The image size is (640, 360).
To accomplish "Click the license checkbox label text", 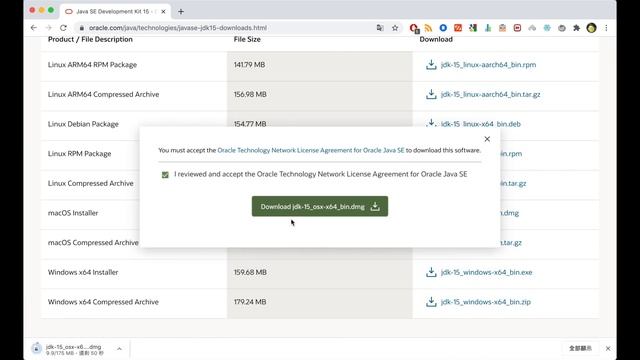I will [320, 174].
